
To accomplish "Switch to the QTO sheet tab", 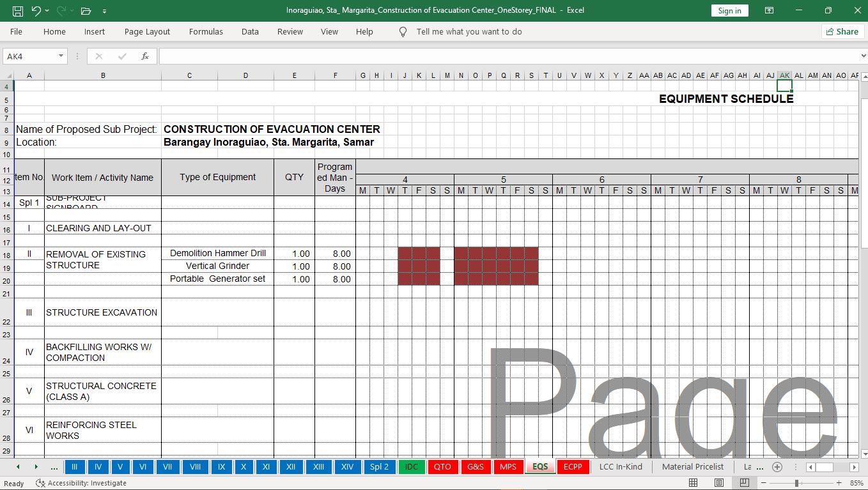I will [442, 467].
